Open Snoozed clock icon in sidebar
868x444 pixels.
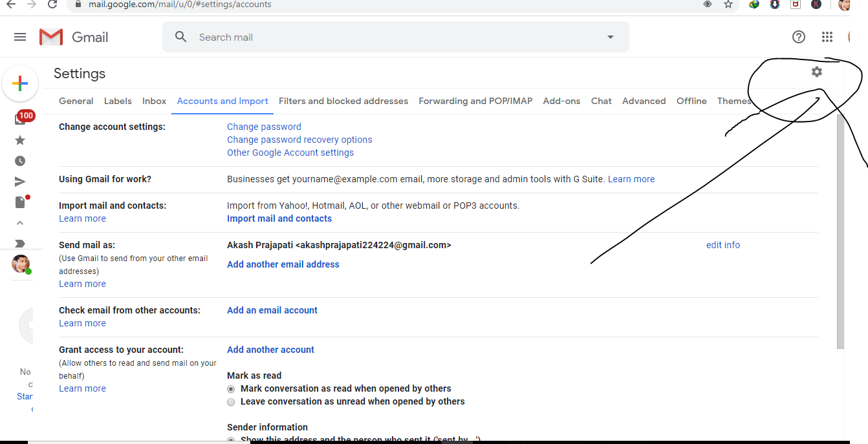[x=20, y=161]
